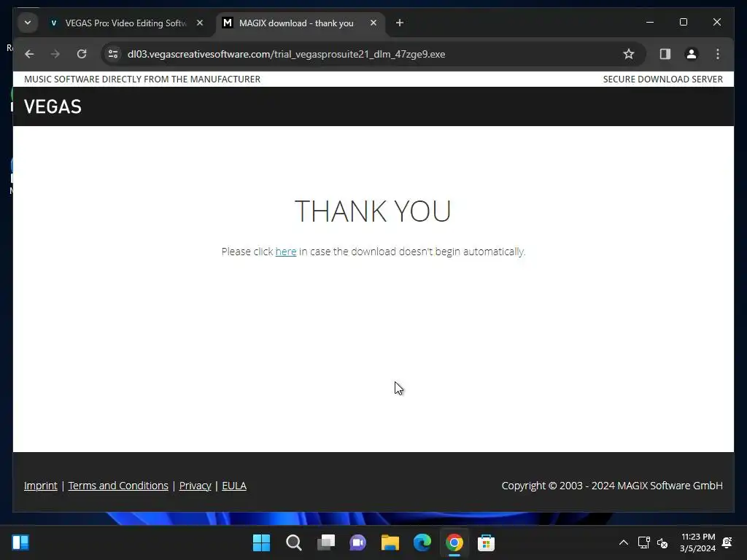Viewport: 747px width, 560px height.
Task: Go back to the previous page
Action: [29, 54]
